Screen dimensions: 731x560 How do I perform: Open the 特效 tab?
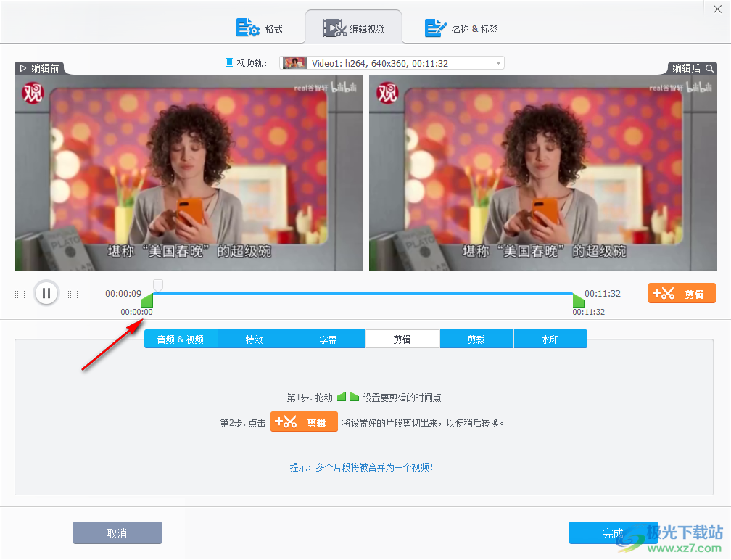pos(255,338)
